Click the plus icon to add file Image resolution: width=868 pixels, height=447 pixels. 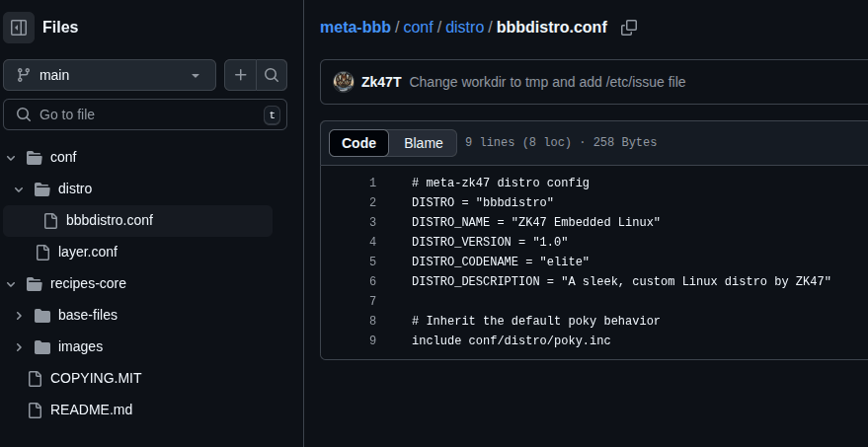pyautogui.click(x=240, y=75)
